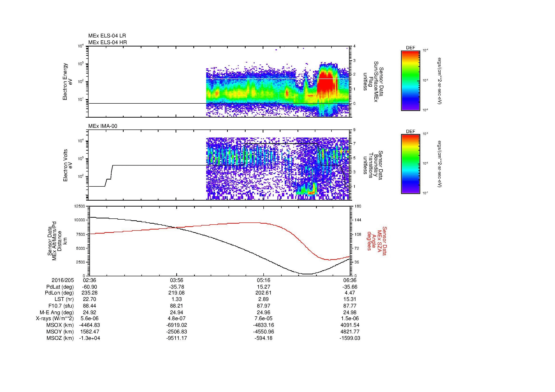Click the red ion hotspot at low energy
This screenshot has width=555, height=392.
[312, 193]
